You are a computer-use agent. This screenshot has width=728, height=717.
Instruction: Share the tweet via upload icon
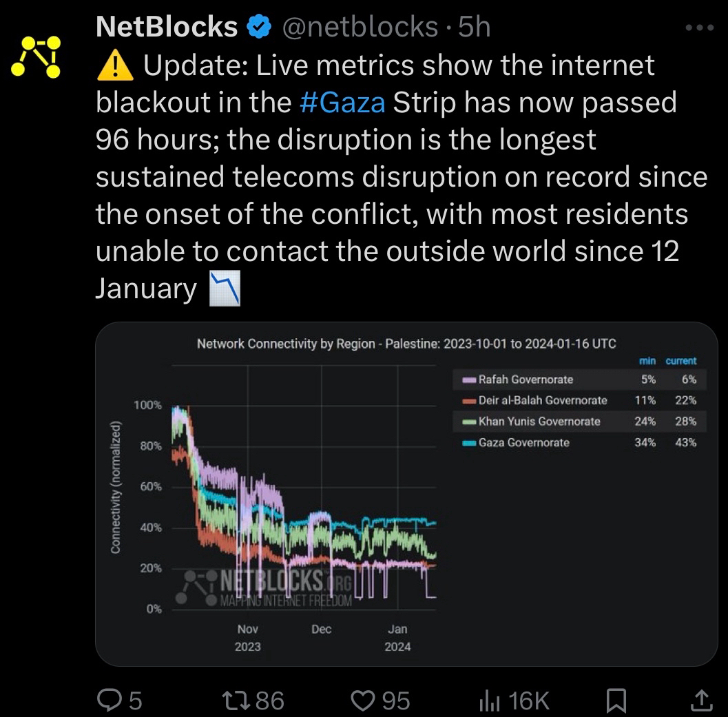coord(701,700)
